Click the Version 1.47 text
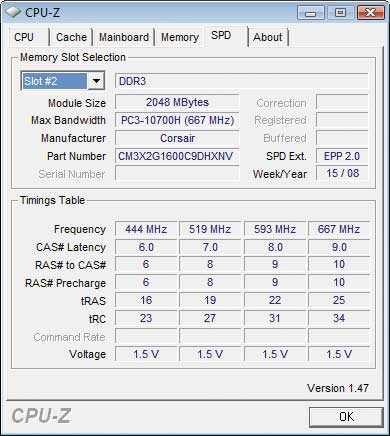 338,388
